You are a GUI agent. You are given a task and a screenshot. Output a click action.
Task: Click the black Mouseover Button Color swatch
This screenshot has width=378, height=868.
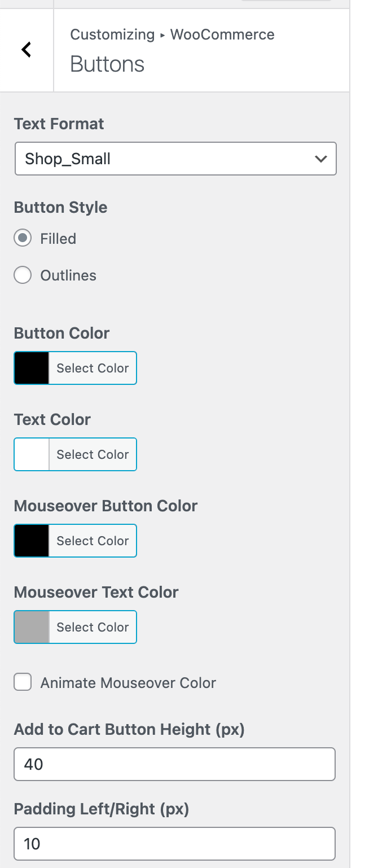31,540
